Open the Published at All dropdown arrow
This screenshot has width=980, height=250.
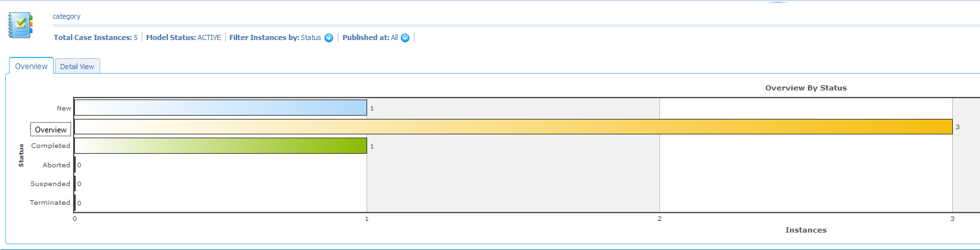[405, 38]
